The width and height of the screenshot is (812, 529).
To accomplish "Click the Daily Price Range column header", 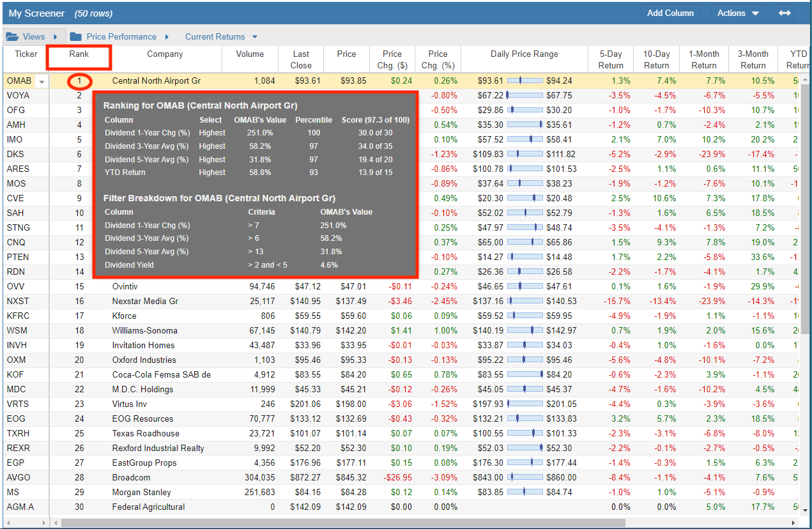I will click(x=524, y=54).
